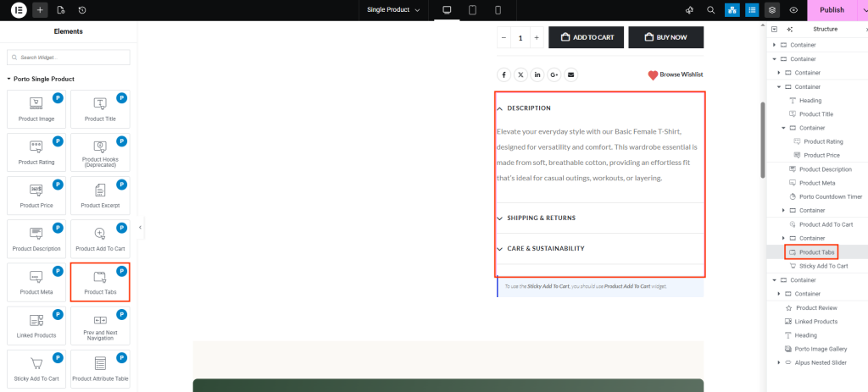Switch to mobile responsive view
The height and width of the screenshot is (392, 868).
pyautogui.click(x=498, y=10)
